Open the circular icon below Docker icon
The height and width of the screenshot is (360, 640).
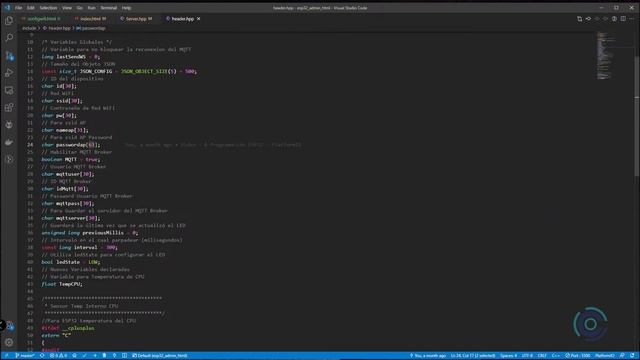point(9,160)
